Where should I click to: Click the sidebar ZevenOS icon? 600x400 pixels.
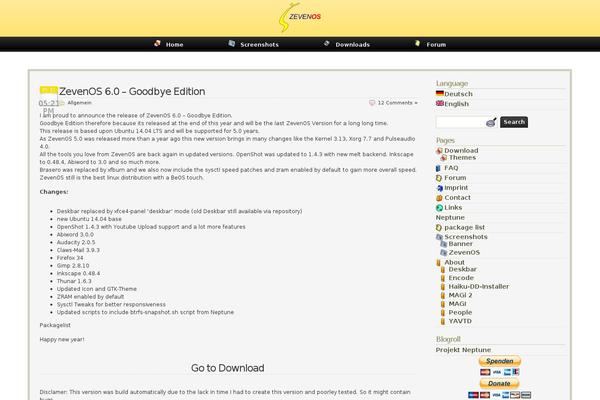tap(443, 253)
